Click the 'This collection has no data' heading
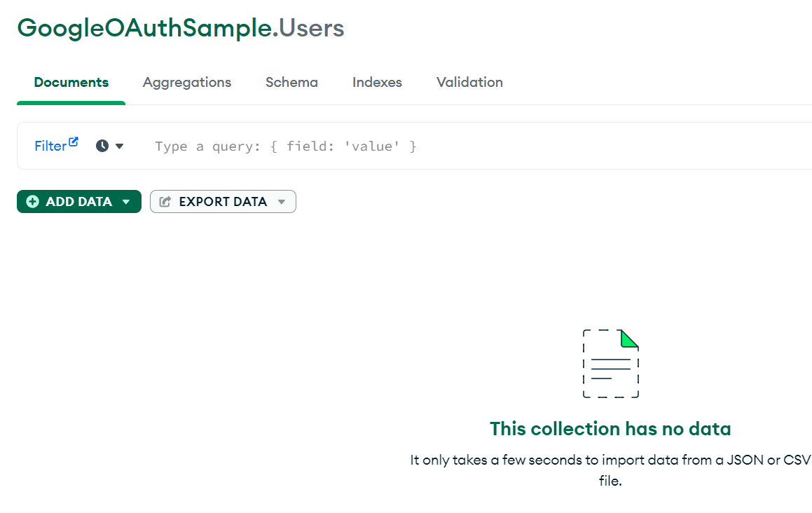812x513 pixels. [x=610, y=428]
